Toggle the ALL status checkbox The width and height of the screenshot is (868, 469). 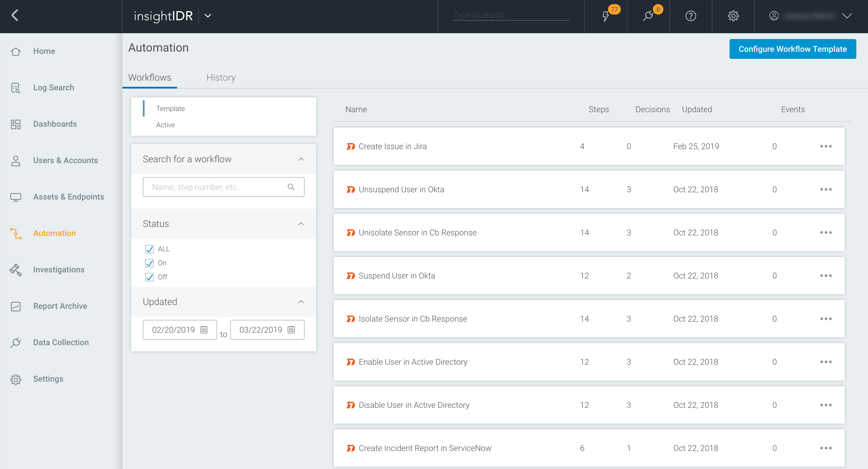click(x=149, y=249)
